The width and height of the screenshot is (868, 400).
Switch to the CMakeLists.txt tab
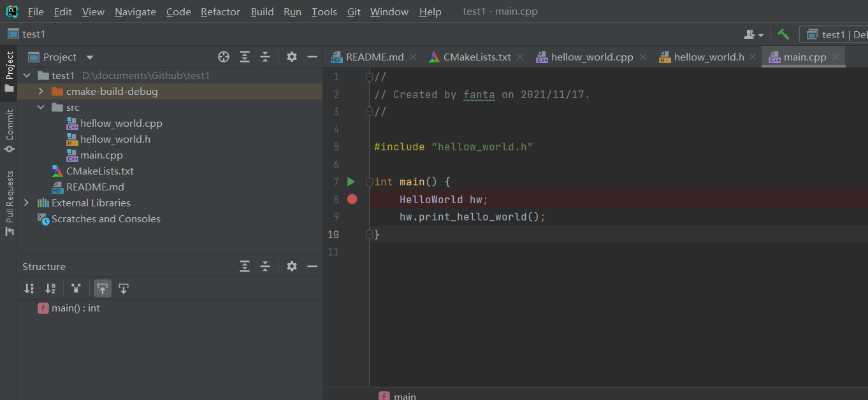pos(477,57)
